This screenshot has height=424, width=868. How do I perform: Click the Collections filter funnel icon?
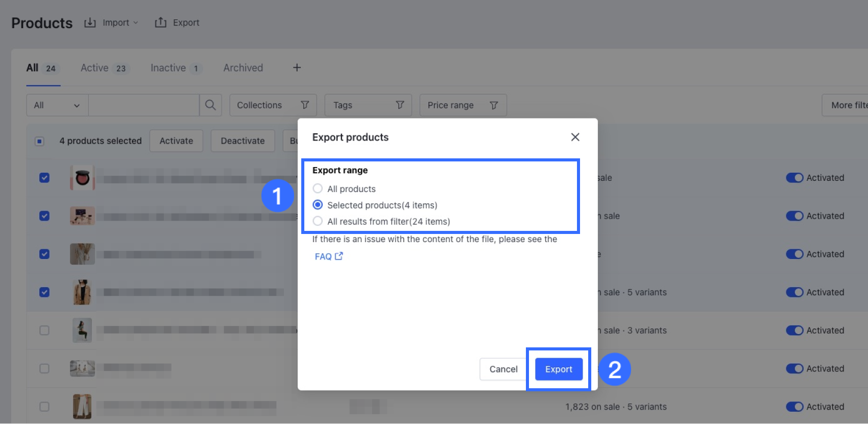pyautogui.click(x=305, y=105)
